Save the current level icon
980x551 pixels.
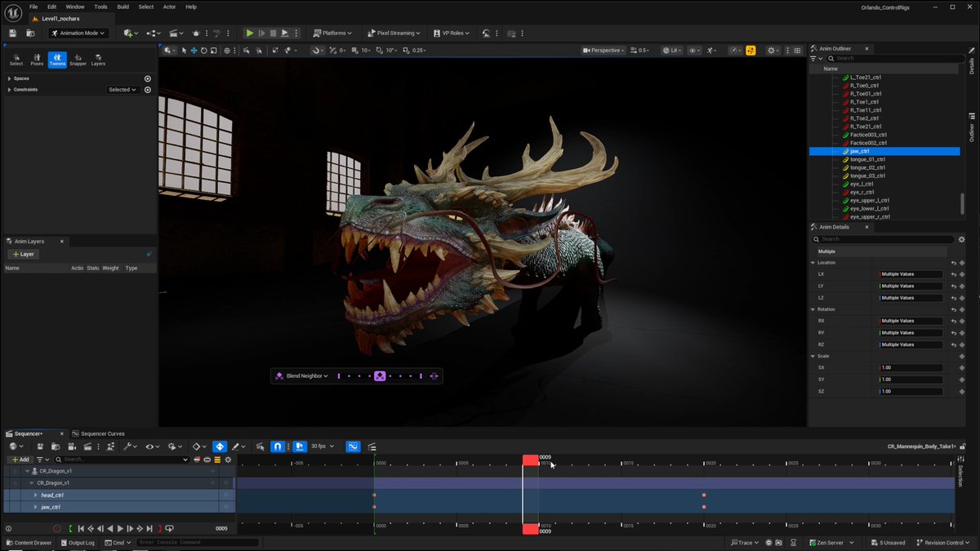pyautogui.click(x=13, y=33)
